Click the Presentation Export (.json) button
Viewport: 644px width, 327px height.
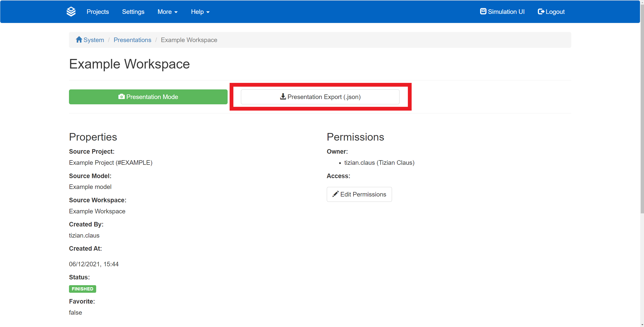(320, 97)
